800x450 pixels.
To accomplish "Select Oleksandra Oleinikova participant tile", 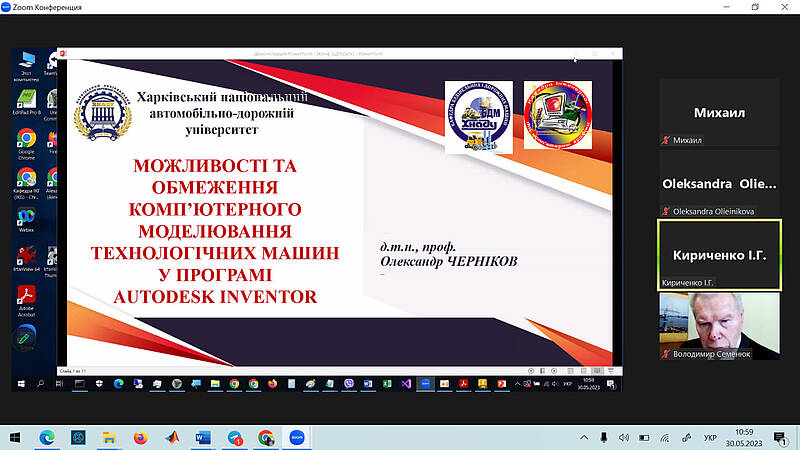I will pos(719,184).
